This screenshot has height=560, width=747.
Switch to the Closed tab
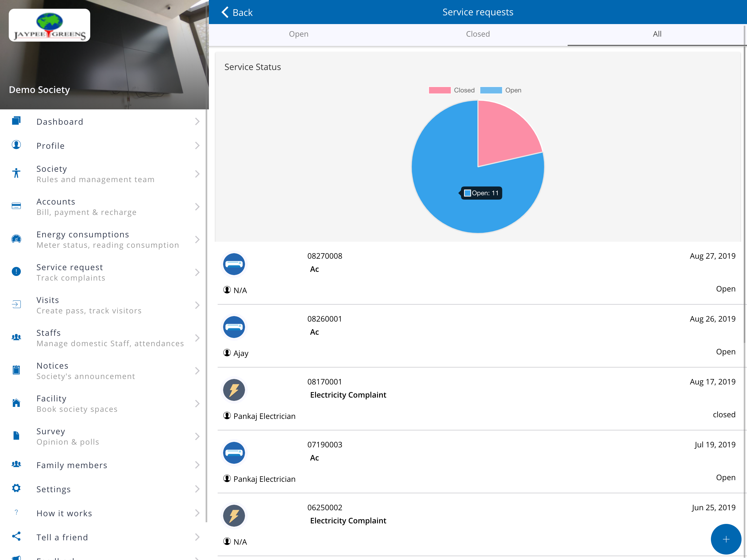click(x=478, y=34)
